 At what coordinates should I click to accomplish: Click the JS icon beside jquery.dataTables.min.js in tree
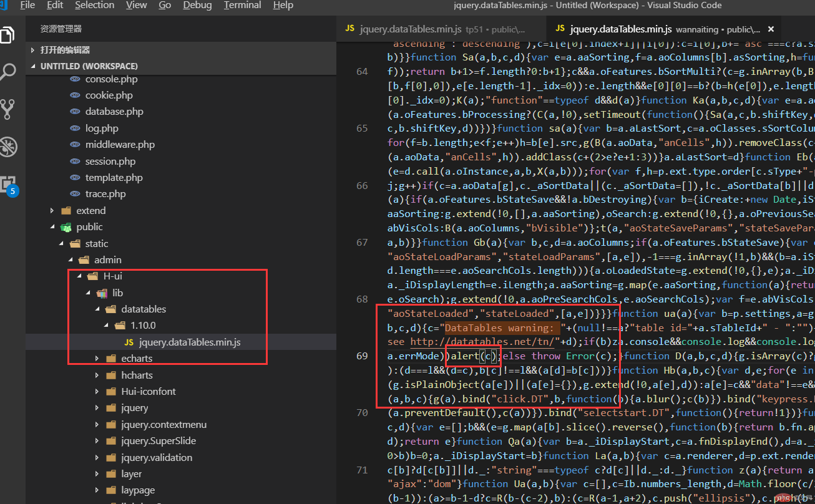[x=129, y=342]
